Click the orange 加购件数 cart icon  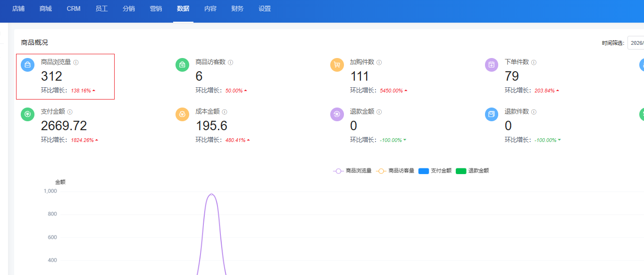[337, 65]
